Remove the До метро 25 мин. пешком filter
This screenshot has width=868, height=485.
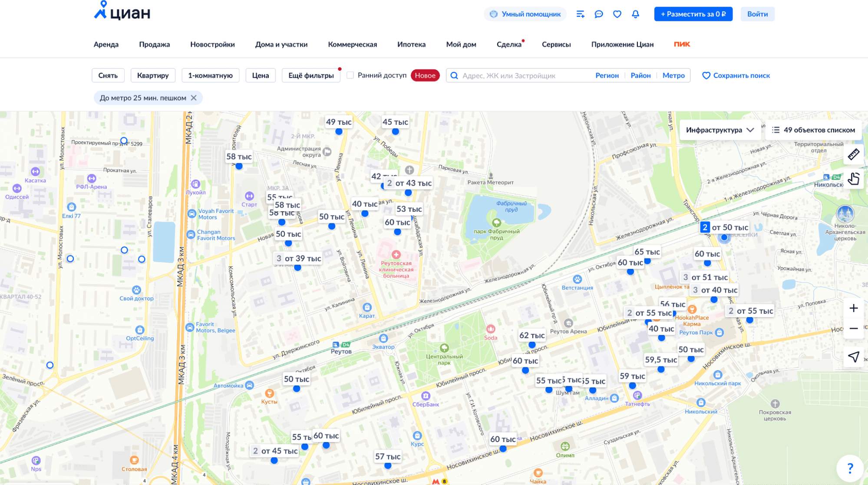coord(194,98)
